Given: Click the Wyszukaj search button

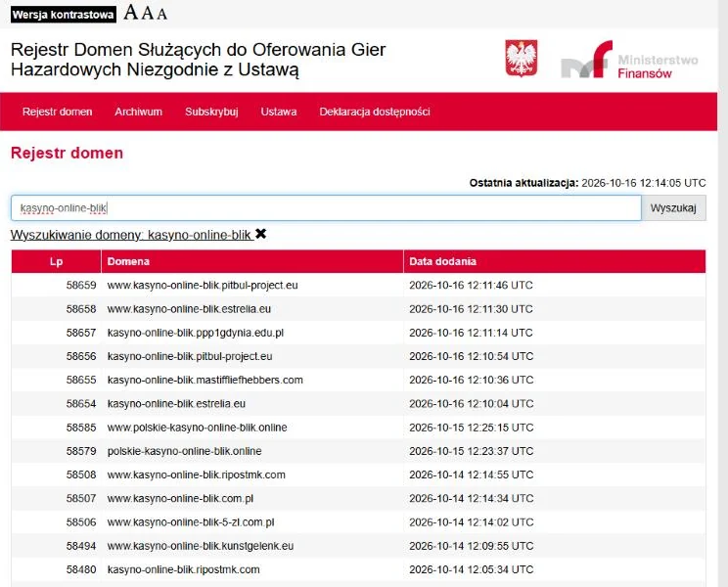Looking at the screenshot, I should (673, 207).
